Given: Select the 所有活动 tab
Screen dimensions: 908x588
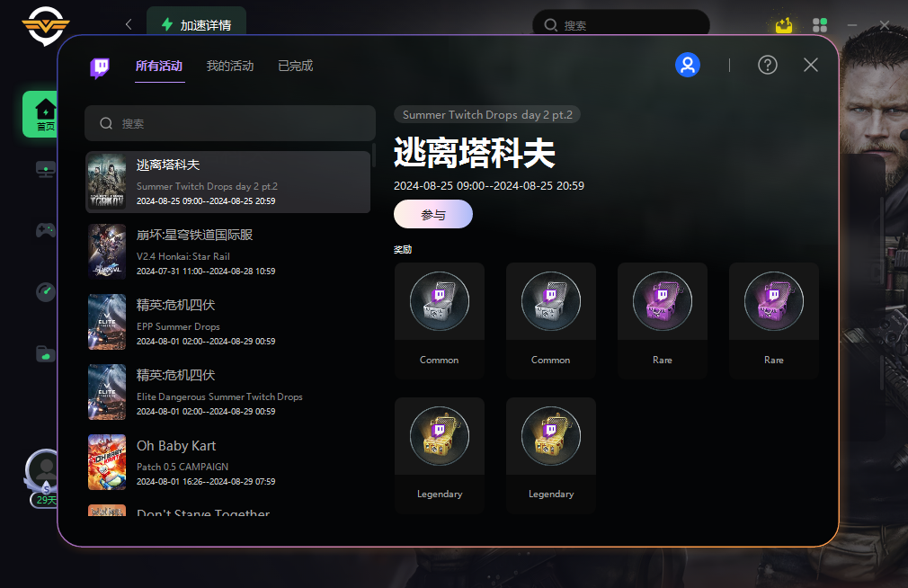Looking at the screenshot, I should [x=159, y=66].
